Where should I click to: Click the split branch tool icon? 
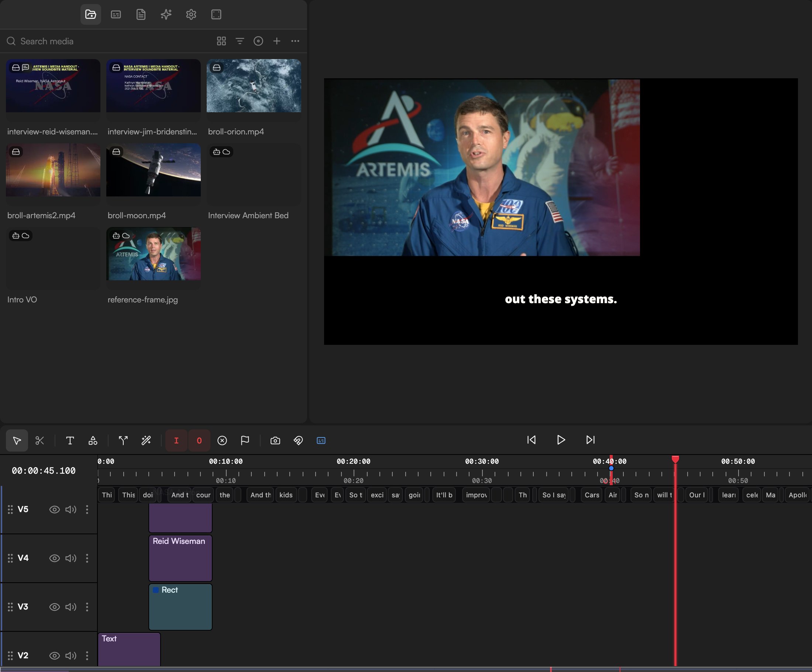pyautogui.click(x=123, y=440)
